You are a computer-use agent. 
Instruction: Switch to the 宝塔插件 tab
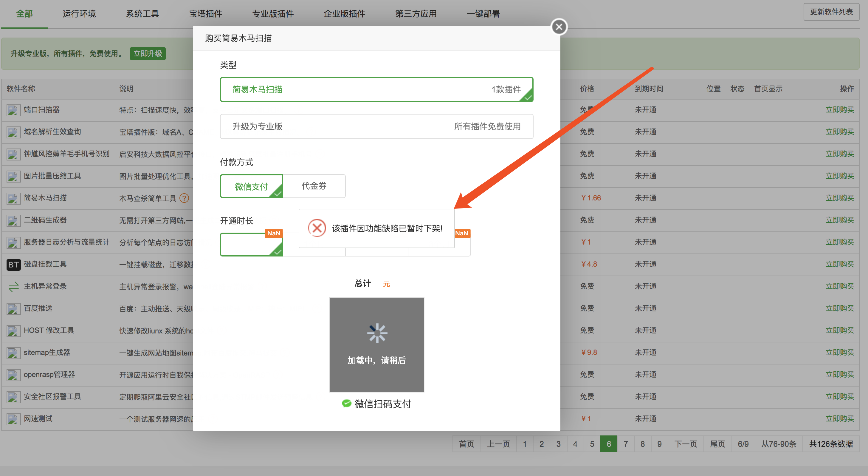206,13
